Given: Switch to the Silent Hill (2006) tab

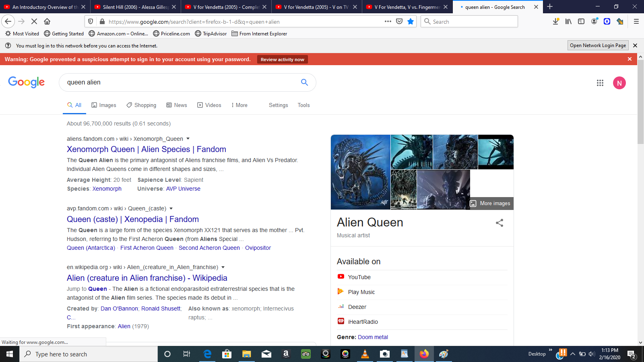Looking at the screenshot, I should pos(135,7).
